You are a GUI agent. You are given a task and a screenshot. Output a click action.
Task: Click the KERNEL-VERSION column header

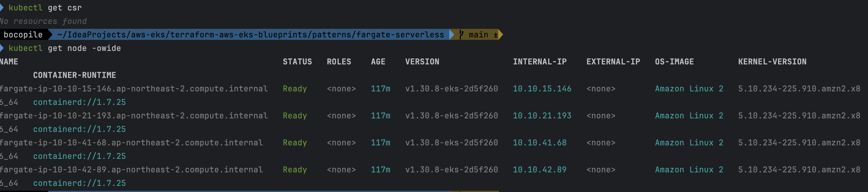coord(772,62)
